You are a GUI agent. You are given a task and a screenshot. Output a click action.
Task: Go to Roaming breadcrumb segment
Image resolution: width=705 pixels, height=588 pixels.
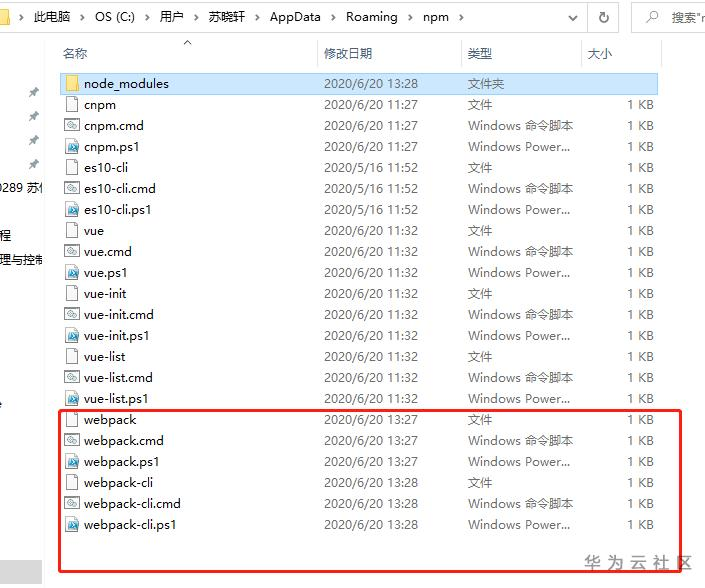pos(371,17)
